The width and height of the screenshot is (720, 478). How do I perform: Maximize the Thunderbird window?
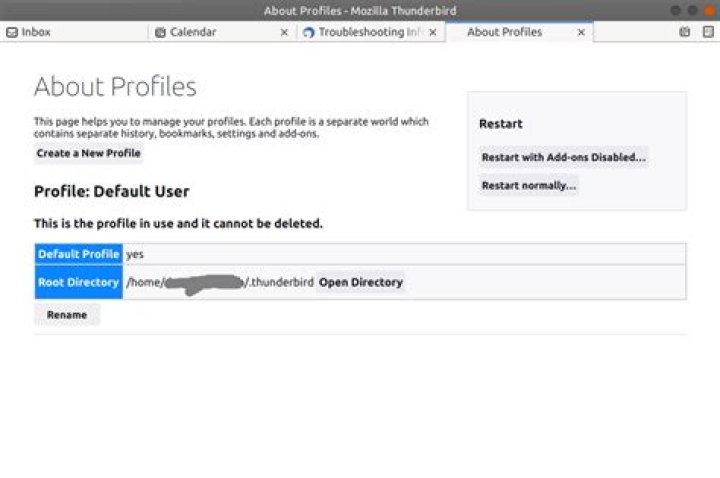(x=693, y=11)
